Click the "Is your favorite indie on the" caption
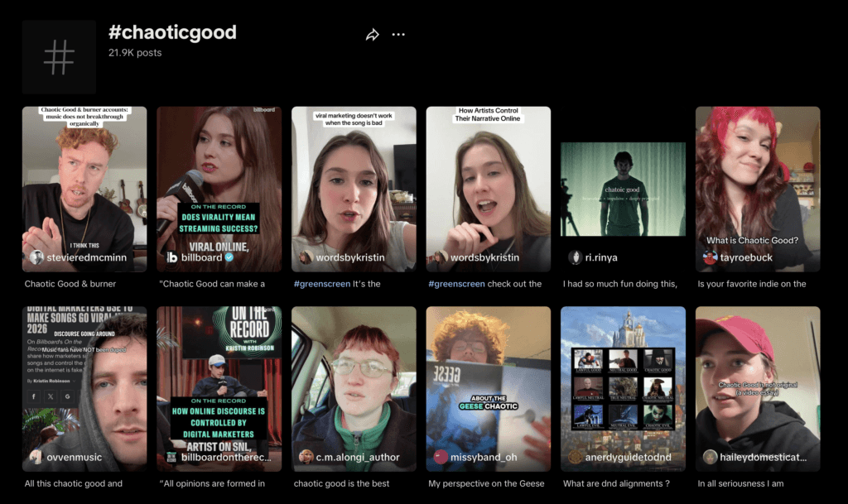Screen dimensions: 848x504 pos(751,284)
